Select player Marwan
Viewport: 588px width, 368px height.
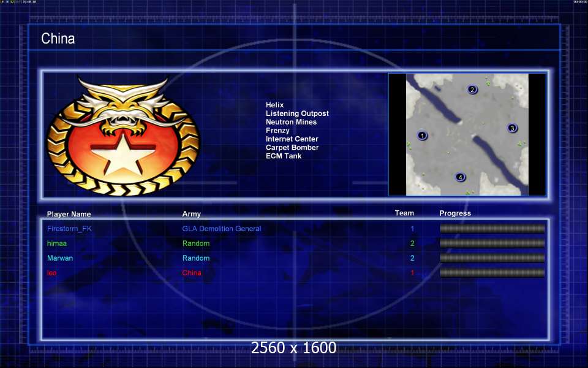[60, 258]
